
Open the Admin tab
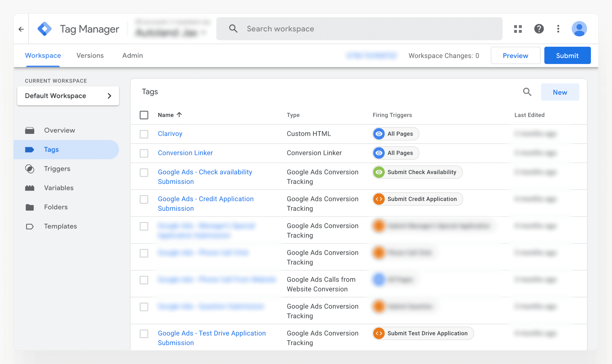click(x=132, y=56)
